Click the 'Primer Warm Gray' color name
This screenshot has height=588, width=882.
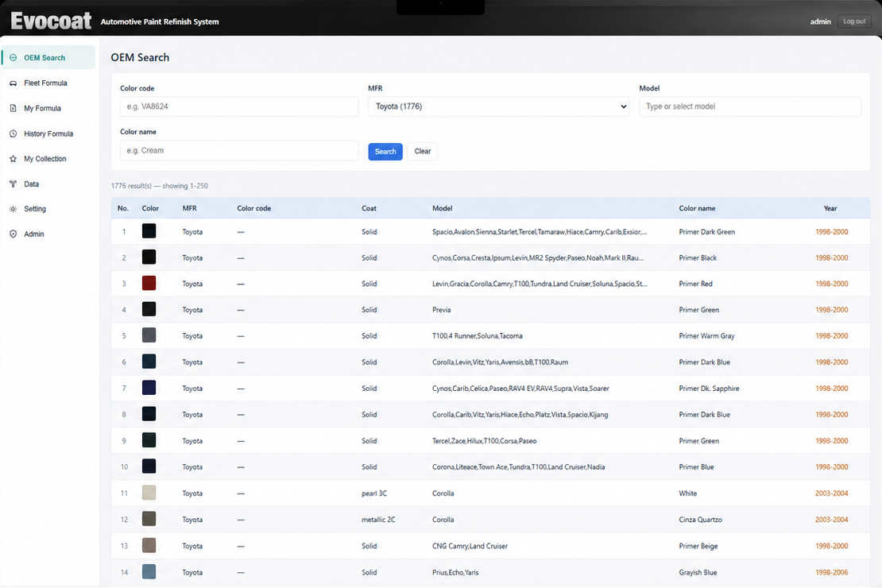[x=706, y=336]
